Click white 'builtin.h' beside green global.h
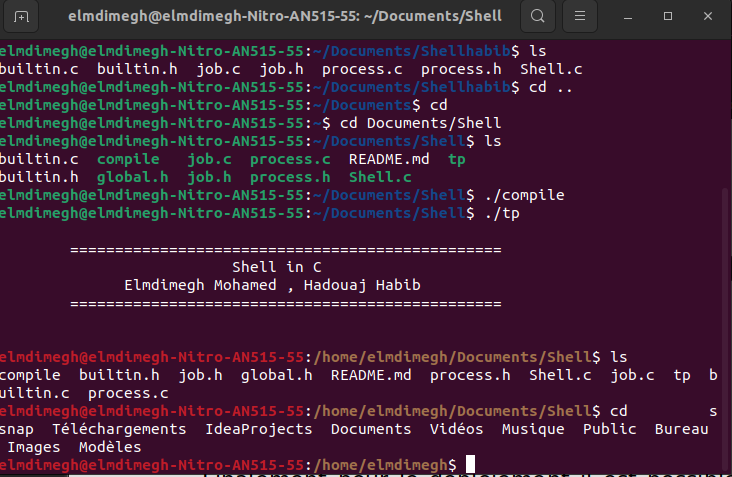 tap(39, 177)
